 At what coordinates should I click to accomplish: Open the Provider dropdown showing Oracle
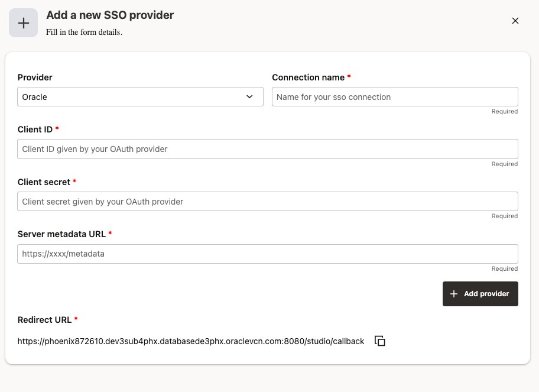point(140,97)
